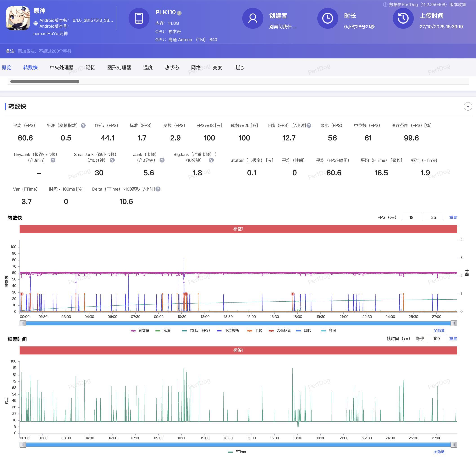Expand the 标签1 bar above frame time chart
The image size is (476, 467).
[238, 350]
